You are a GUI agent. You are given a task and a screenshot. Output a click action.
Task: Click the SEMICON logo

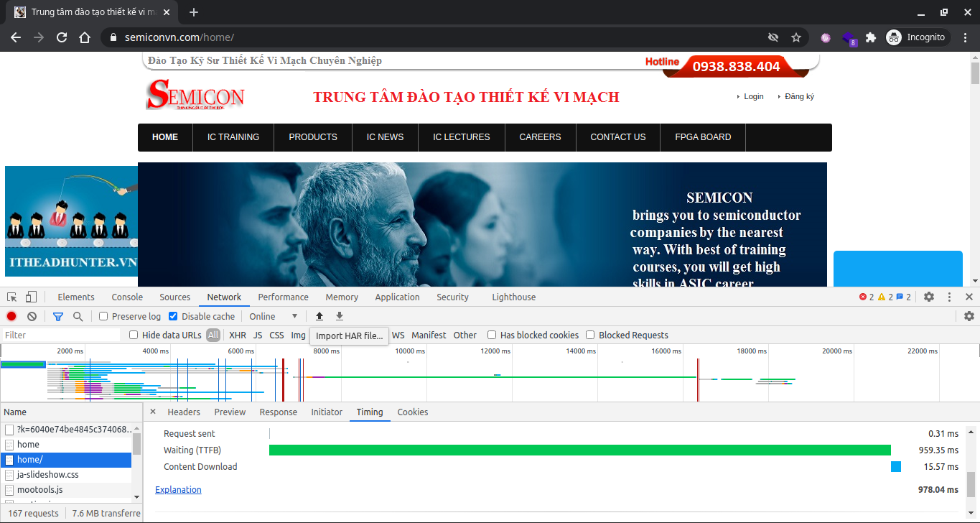(195, 95)
